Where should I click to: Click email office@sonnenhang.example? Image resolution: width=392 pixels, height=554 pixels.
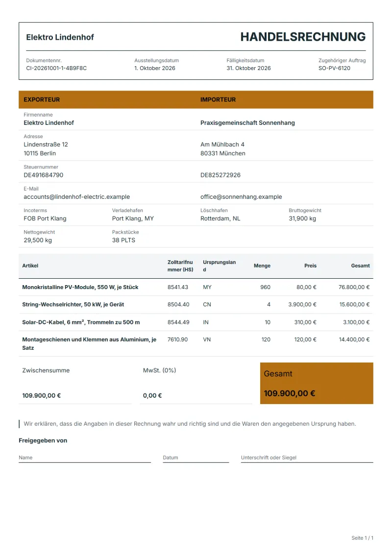[x=241, y=197]
